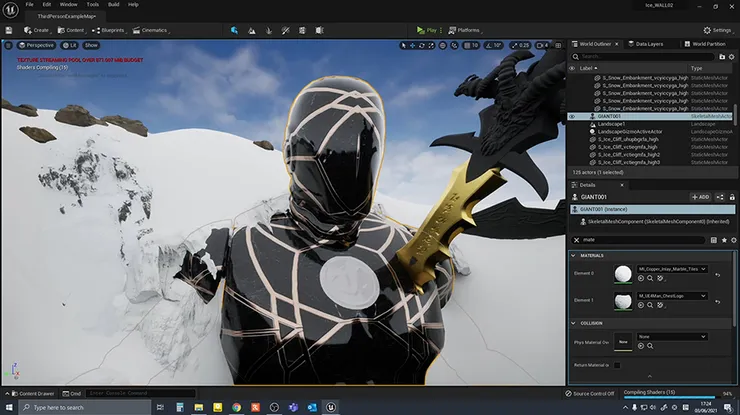Click the Add button in the Details panel
This screenshot has height=415, width=740.
click(x=700, y=197)
